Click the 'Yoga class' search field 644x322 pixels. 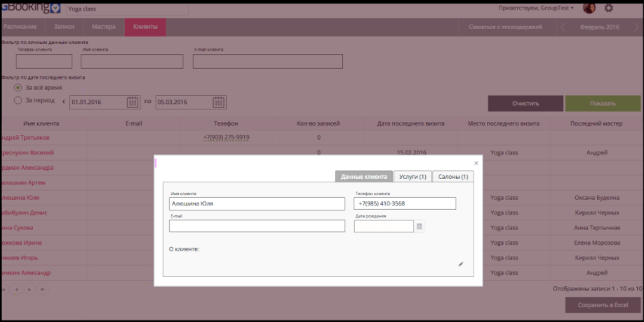pos(127,8)
